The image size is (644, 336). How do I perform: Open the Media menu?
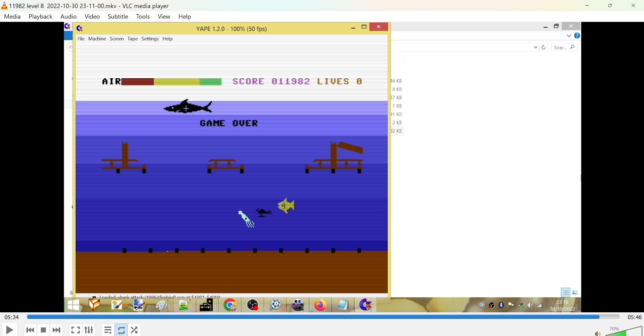pyautogui.click(x=13, y=17)
